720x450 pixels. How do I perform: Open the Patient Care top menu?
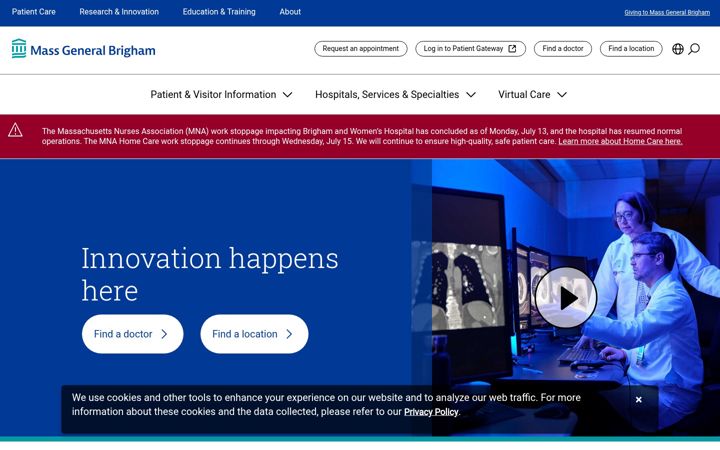[x=34, y=12]
